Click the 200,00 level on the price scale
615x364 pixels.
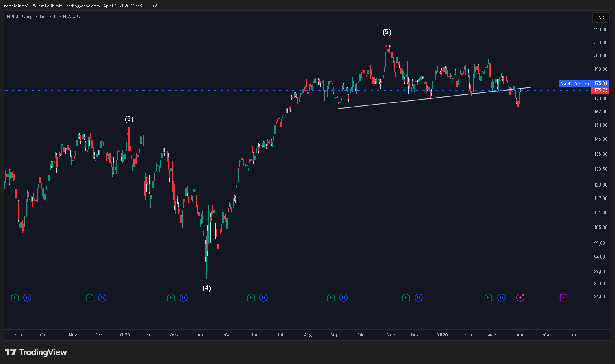pos(600,55)
